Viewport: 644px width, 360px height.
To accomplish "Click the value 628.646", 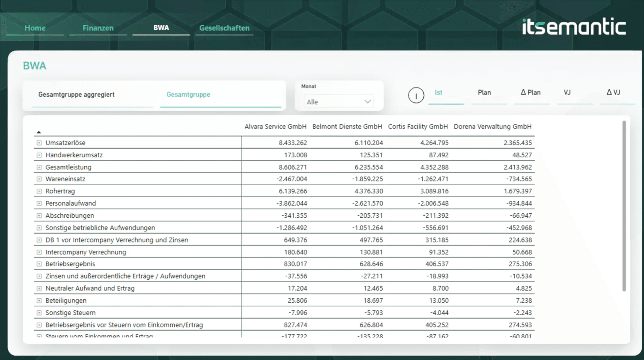I will pyautogui.click(x=371, y=264).
